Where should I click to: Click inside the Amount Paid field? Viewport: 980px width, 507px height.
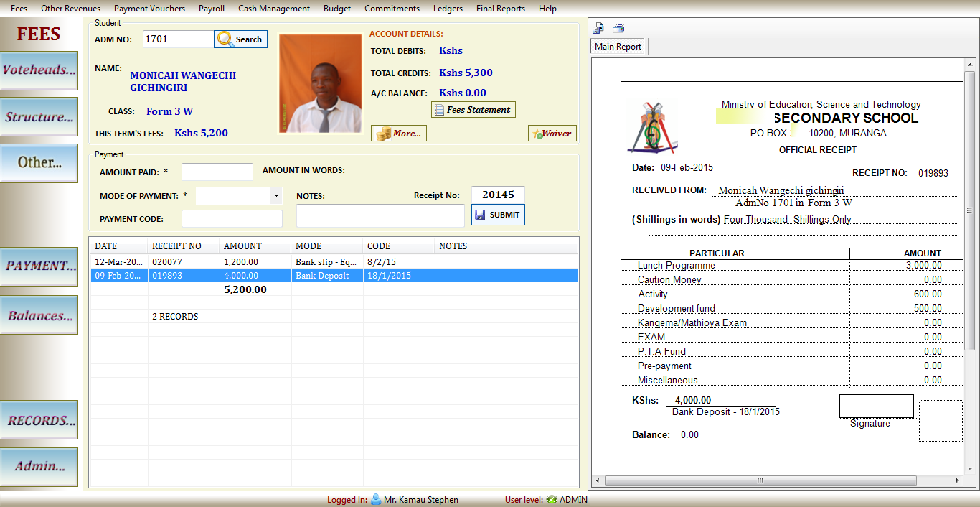point(217,172)
